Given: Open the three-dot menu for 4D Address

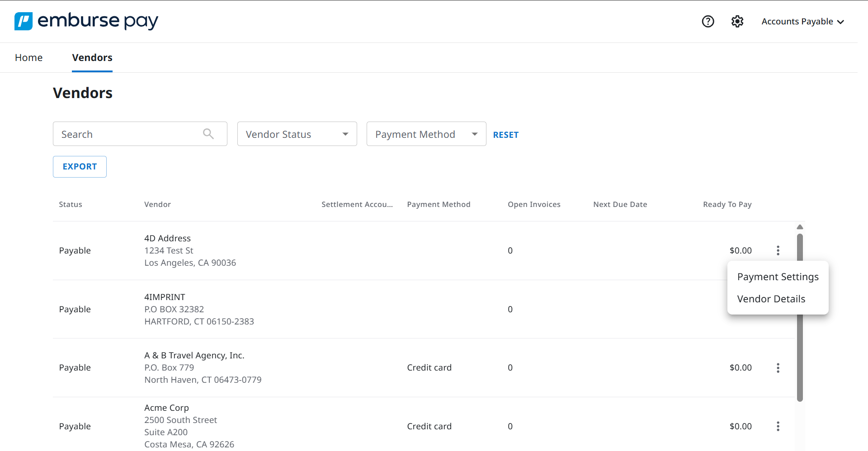Looking at the screenshot, I should coord(778,250).
